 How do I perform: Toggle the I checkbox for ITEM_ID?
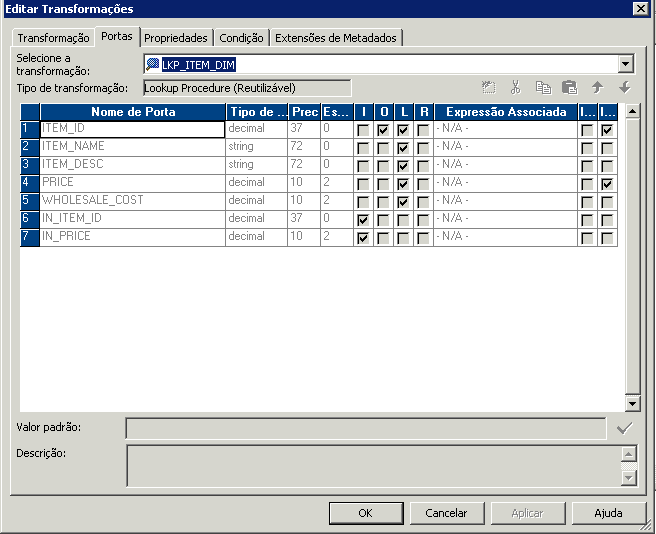click(363, 130)
